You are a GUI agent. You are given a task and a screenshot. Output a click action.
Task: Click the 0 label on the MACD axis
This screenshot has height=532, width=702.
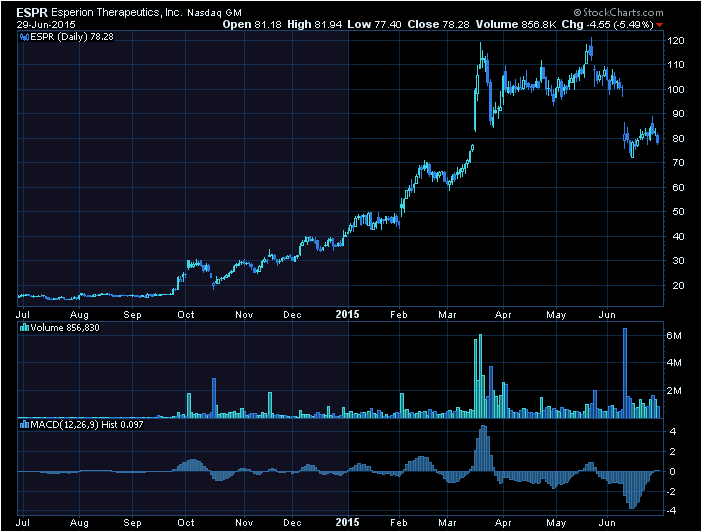(673, 472)
